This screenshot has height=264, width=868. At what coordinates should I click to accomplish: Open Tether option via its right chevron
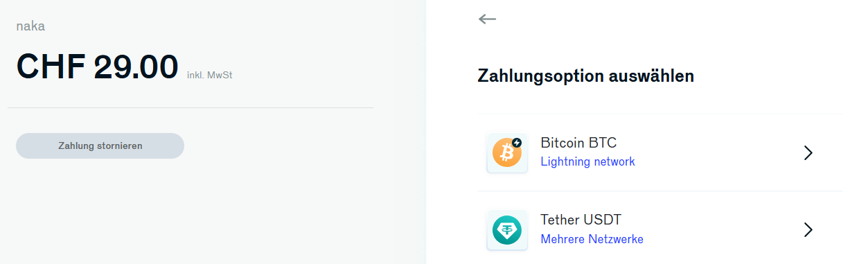pos(808,230)
